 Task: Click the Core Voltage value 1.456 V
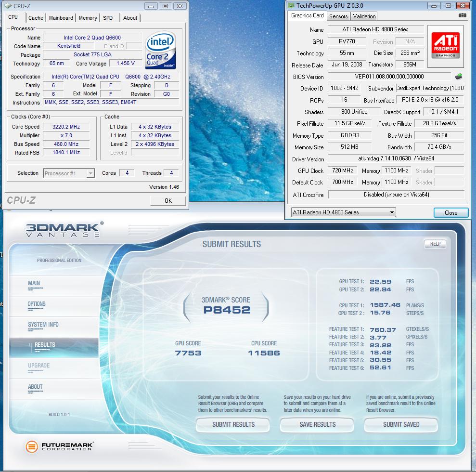(125, 63)
